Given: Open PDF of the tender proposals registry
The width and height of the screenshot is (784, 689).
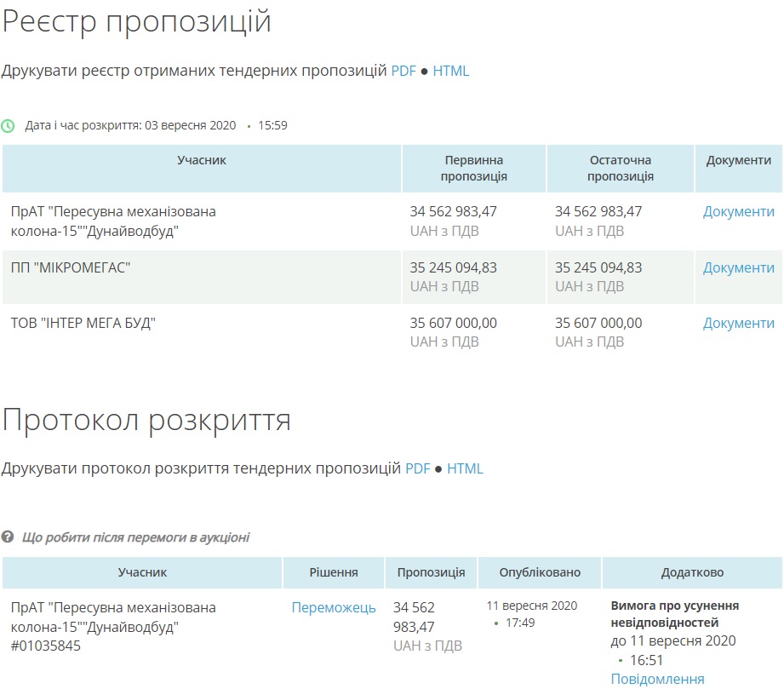Looking at the screenshot, I should 403,71.
